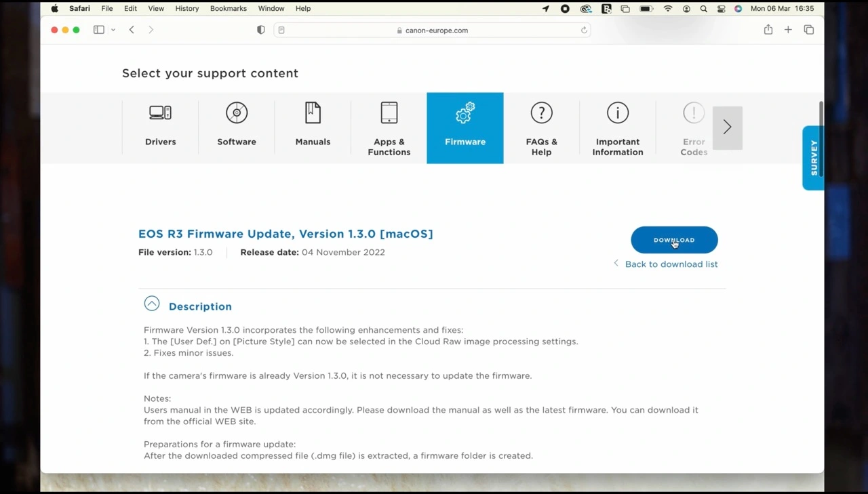
Task: Click the 'Fixes minor issues' line
Action: 189,353
